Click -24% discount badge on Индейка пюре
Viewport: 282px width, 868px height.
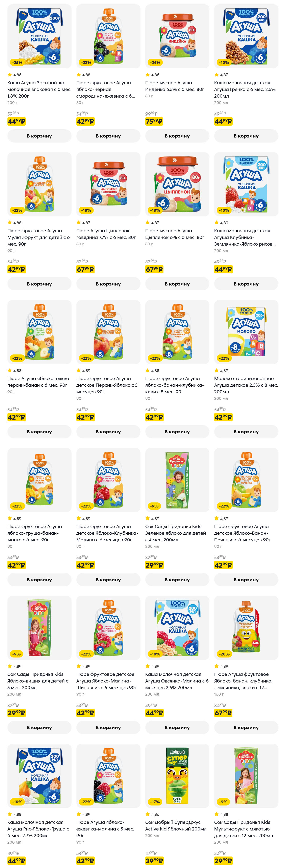coord(155,62)
